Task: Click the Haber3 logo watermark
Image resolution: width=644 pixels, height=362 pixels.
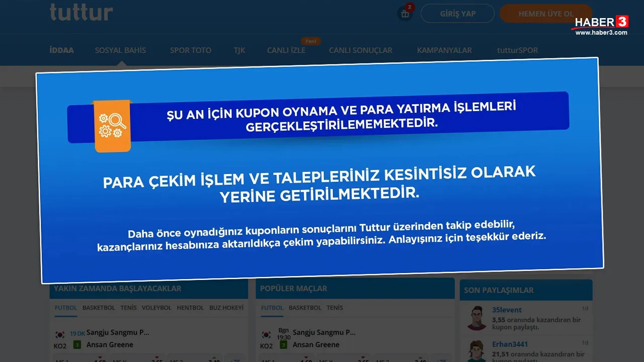Action: (x=601, y=24)
